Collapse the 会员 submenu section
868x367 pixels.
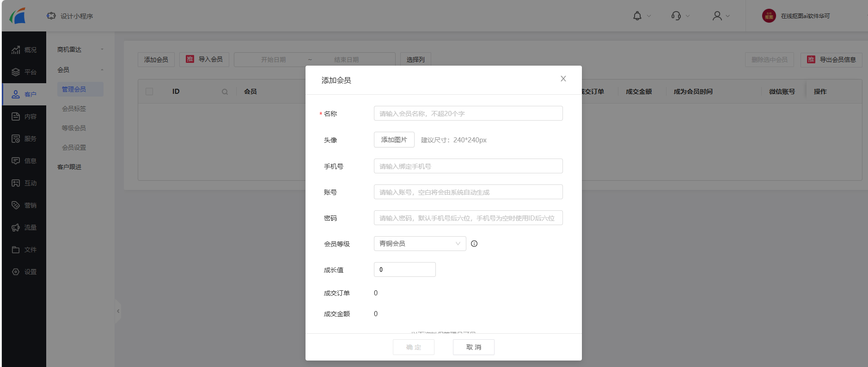[80, 70]
